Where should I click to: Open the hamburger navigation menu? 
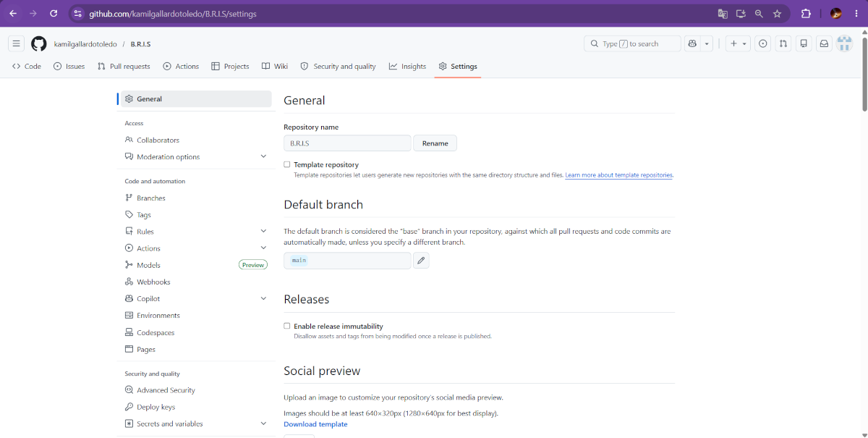[x=16, y=44]
